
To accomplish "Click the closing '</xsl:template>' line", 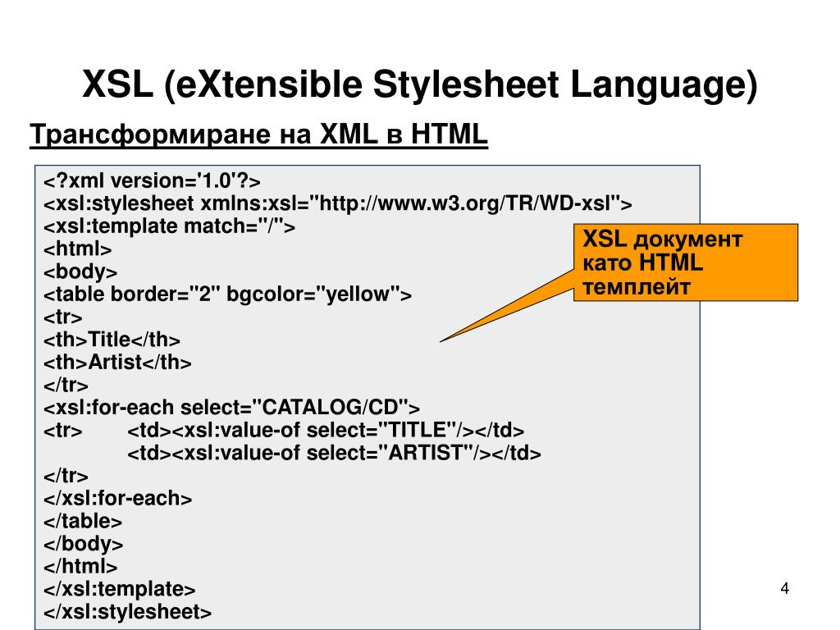I will click(120, 589).
